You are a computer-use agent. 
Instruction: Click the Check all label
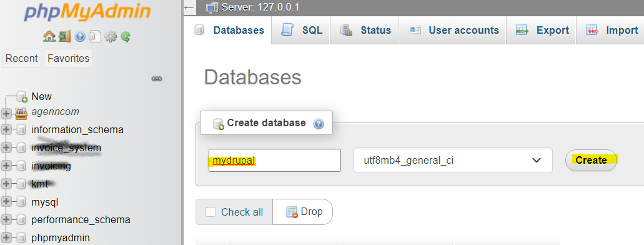click(x=242, y=212)
